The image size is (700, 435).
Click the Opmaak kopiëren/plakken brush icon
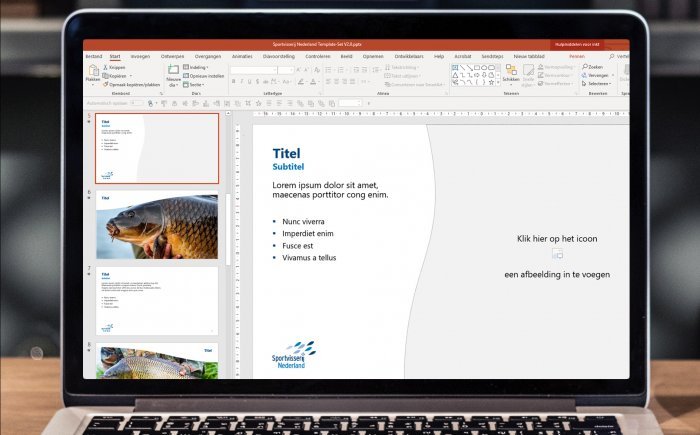[107, 84]
